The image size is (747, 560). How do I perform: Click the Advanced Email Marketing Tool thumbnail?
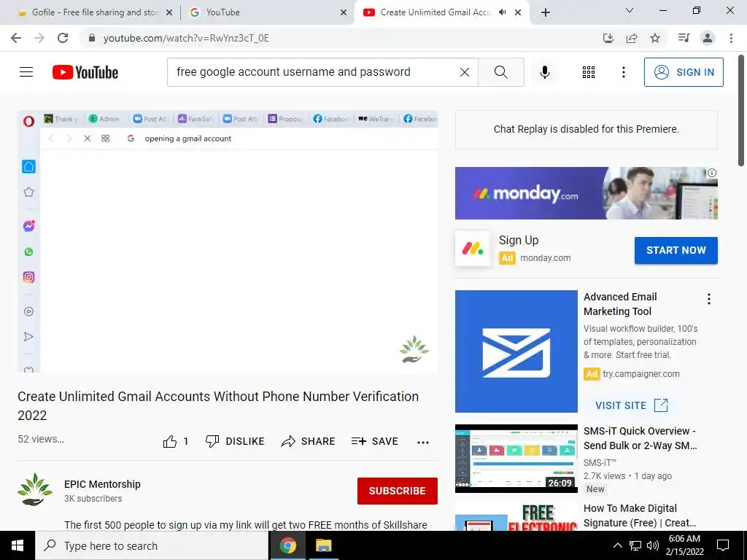(x=516, y=351)
